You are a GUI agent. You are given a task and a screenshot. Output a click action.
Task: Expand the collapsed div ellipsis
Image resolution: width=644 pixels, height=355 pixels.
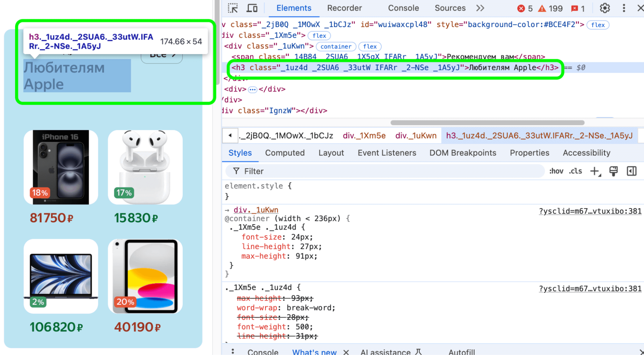coord(253,89)
